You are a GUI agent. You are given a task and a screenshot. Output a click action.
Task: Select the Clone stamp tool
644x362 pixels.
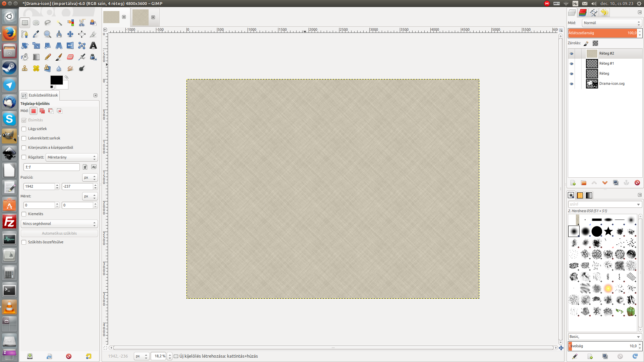pos(25,68)
